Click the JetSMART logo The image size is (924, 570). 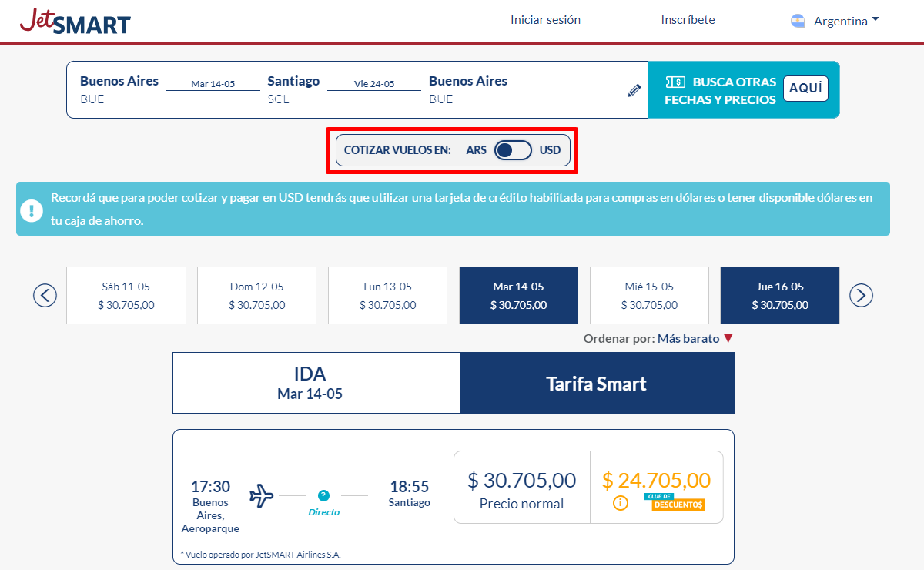pyautogui.click(x=75, y=22)
